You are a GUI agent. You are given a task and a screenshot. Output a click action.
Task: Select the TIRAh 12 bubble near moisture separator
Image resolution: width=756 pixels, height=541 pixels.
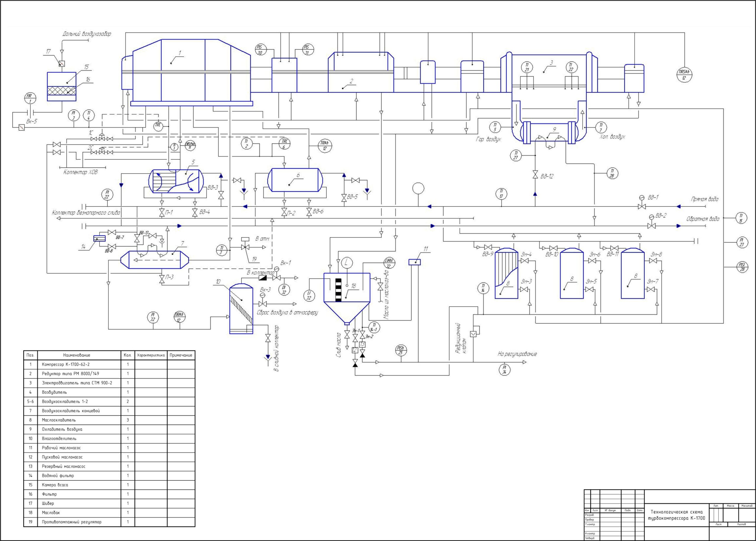pyautogui.click(x=179, y=317)
